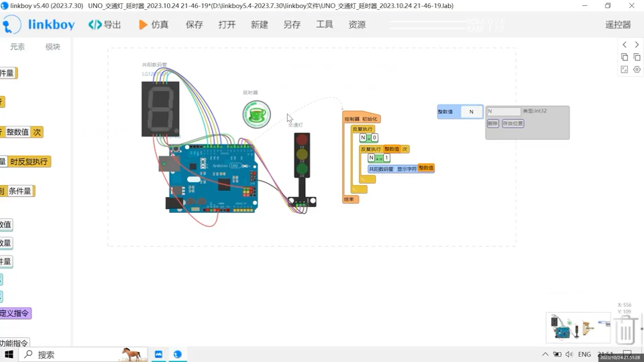
Task: Select the 延时器 teacup timer component
Action: [x=256, y=114]
